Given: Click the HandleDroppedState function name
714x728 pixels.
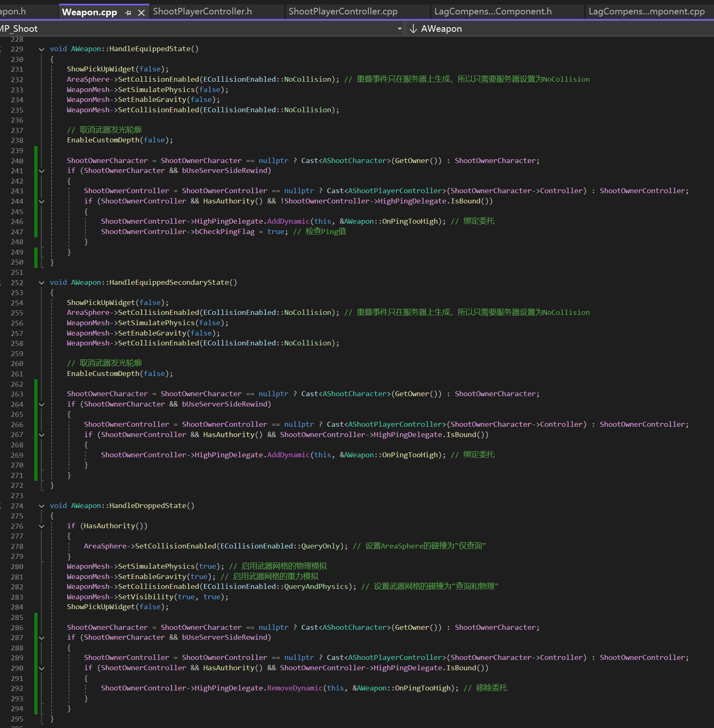Looking at the screenshot, I should click(148, 506).
